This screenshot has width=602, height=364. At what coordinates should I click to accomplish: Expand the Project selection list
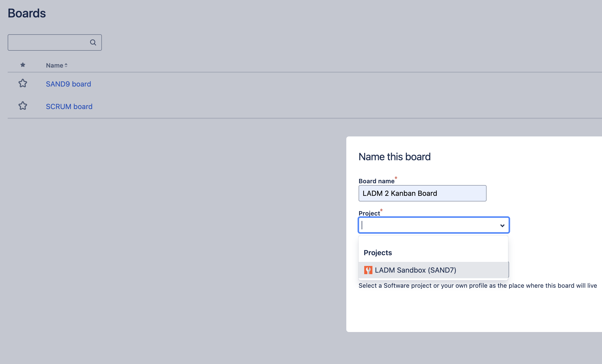[x=502, y=225]
